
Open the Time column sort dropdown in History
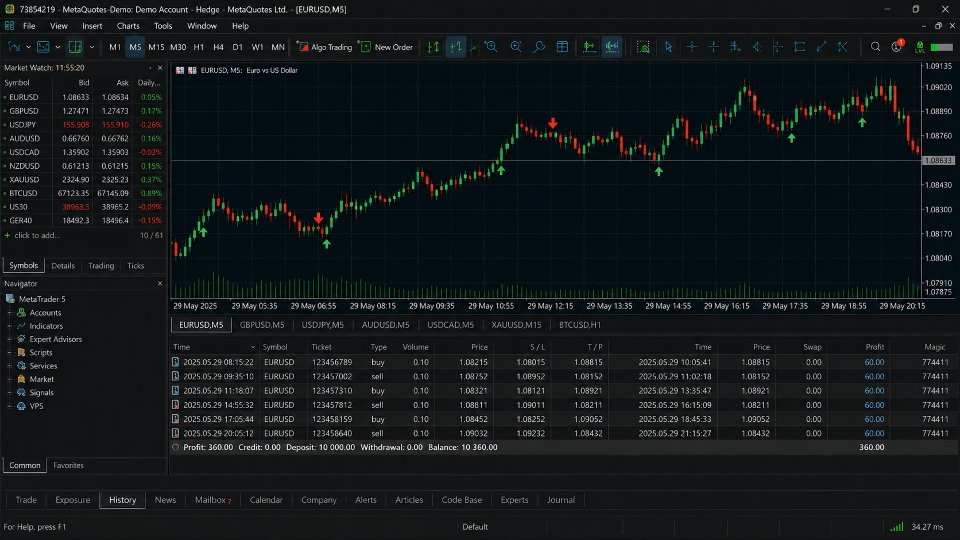coord(252,347)
